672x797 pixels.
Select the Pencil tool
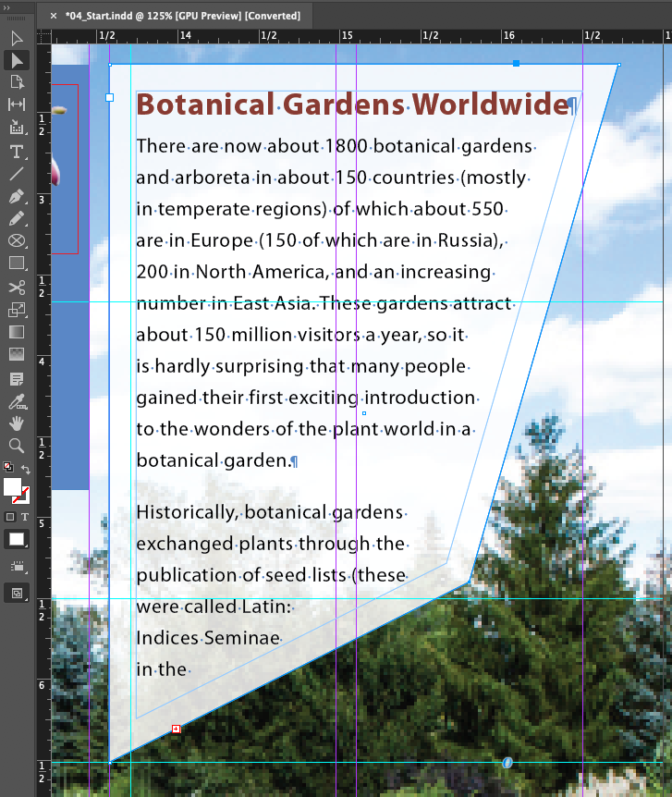[x=17, y=218]
